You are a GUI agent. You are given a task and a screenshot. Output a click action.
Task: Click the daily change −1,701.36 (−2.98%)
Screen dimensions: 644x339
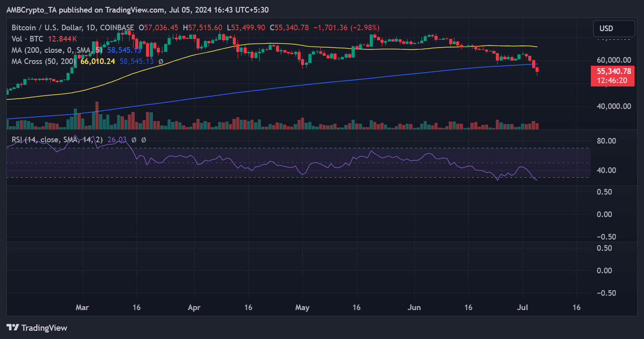[346, 27]
